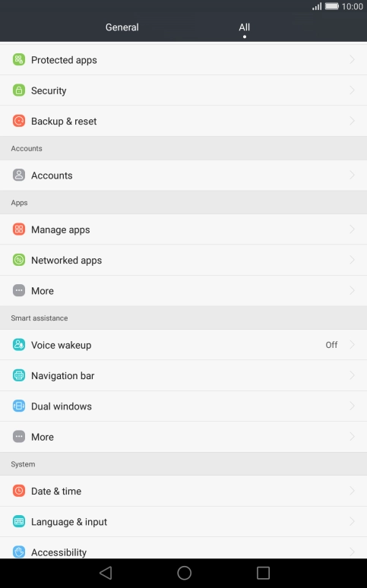Tap the Language & input keyboard icon
The width and height of the screenshot is (367, 588).
[x=19, y=522]
